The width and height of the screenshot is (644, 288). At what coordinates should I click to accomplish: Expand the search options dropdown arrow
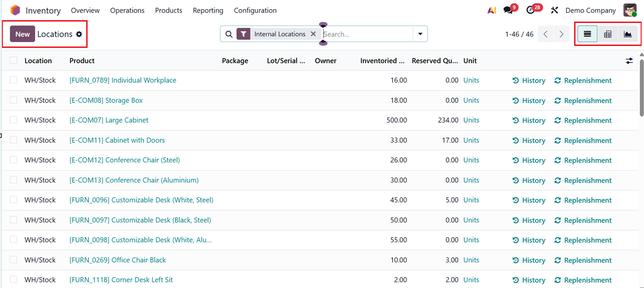coord(420,34)
